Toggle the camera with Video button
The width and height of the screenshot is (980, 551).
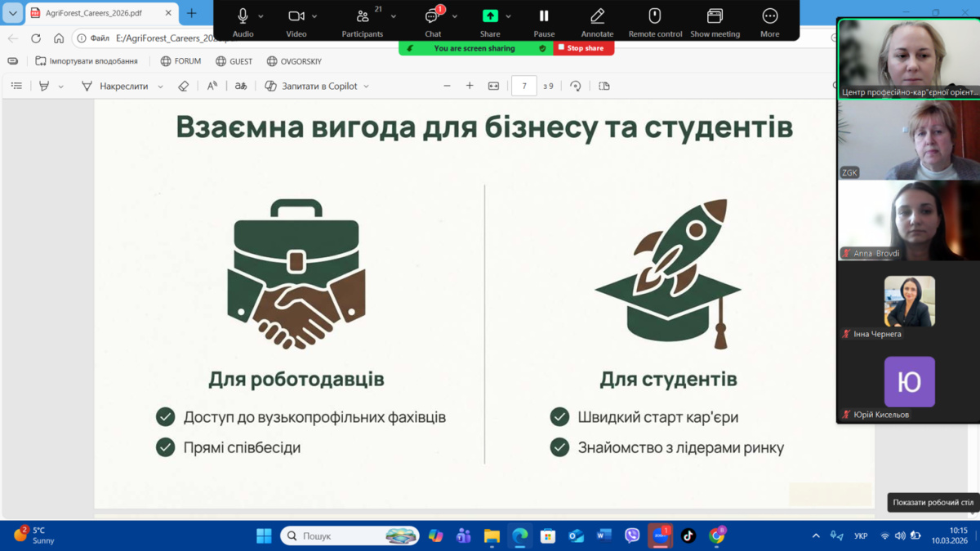pyautogui.click(x=296, y=21)
